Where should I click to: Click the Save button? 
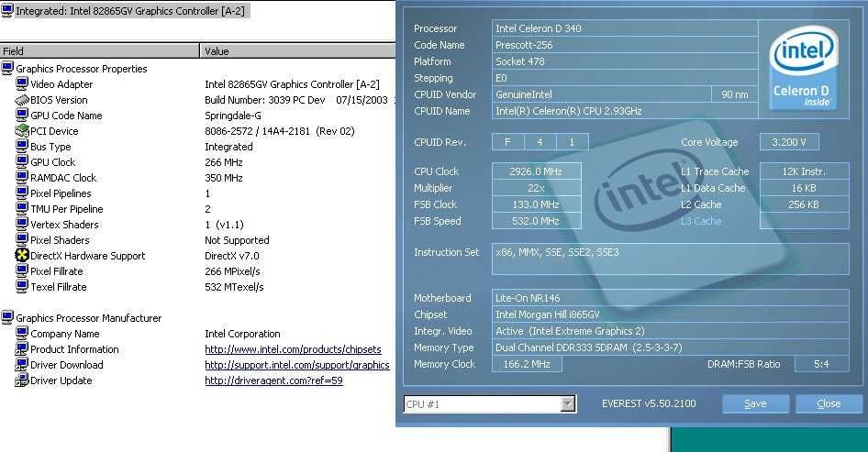tap(755, 404)
